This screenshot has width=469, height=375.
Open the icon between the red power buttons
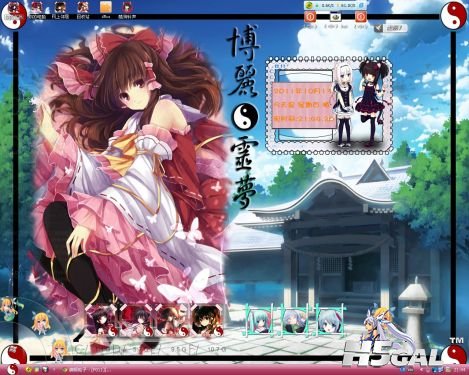point(335,17)
